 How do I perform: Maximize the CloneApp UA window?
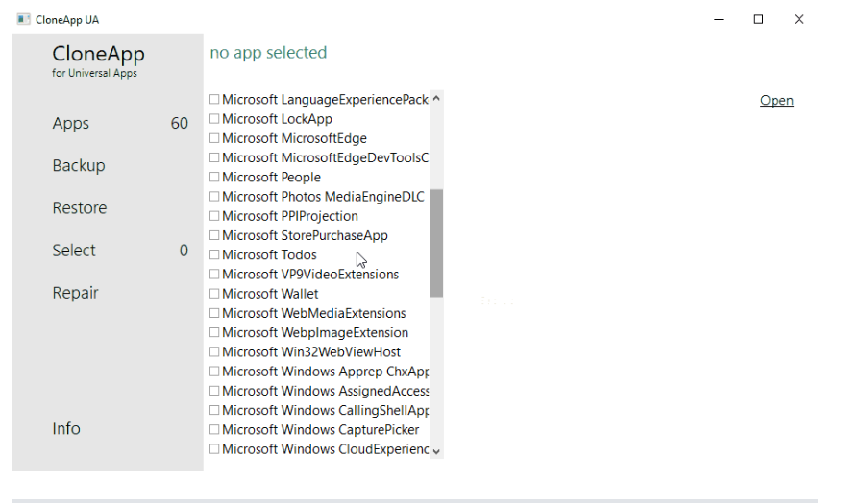(758, 20)
